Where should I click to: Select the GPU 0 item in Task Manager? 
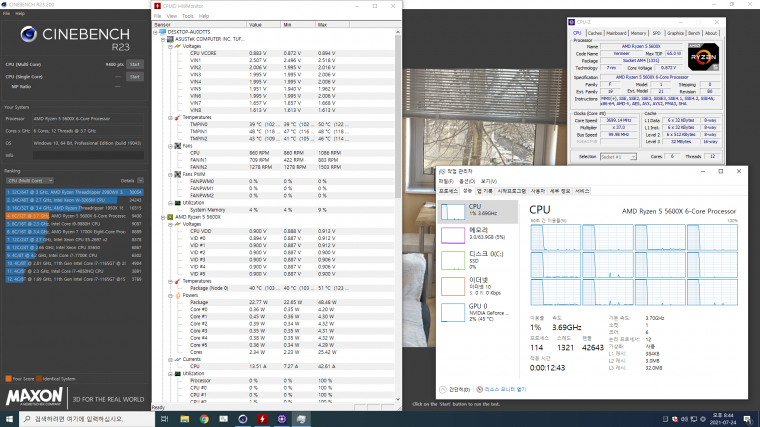478,312
